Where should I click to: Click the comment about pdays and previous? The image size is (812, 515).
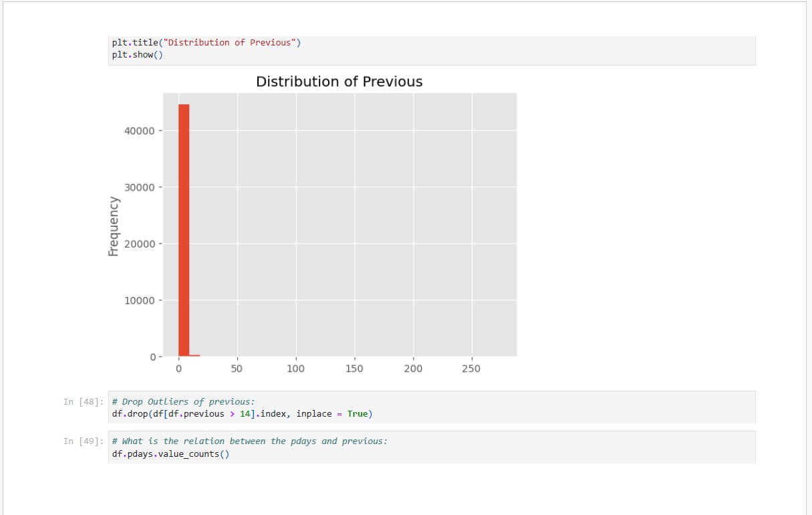tap(249, 441)
